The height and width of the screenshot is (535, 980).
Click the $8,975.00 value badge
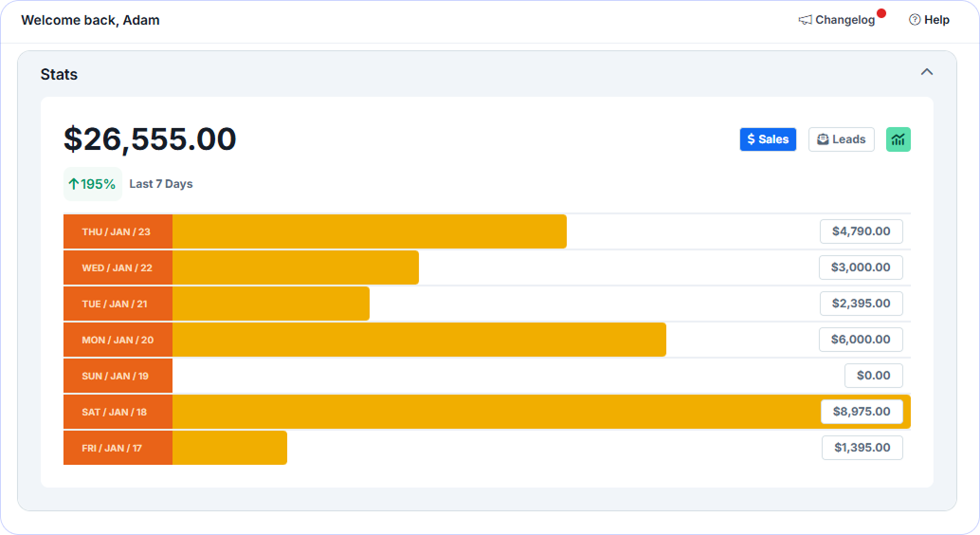point(861,412)
